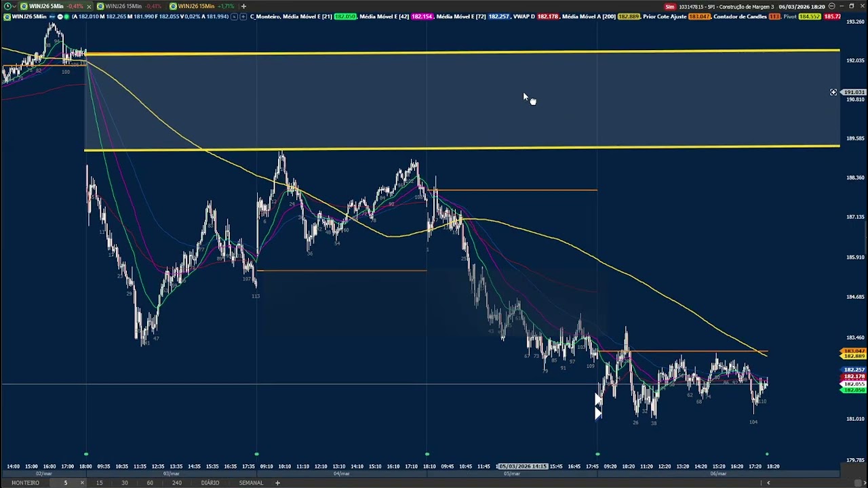
Task: Click the 05/03/2026 14:15 time axis label
Action: [523, 466]
